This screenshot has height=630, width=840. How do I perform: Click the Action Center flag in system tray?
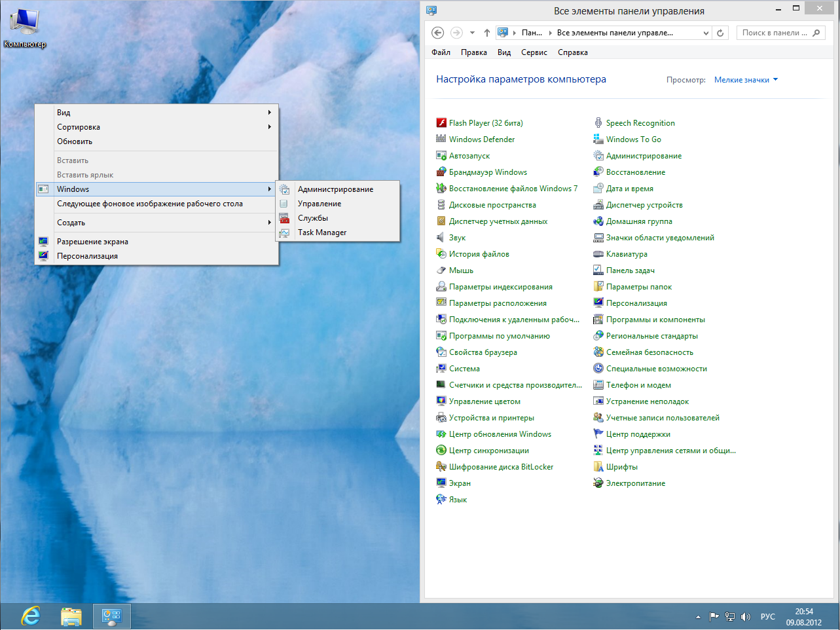pyautogui.click(x=714, y=617)
